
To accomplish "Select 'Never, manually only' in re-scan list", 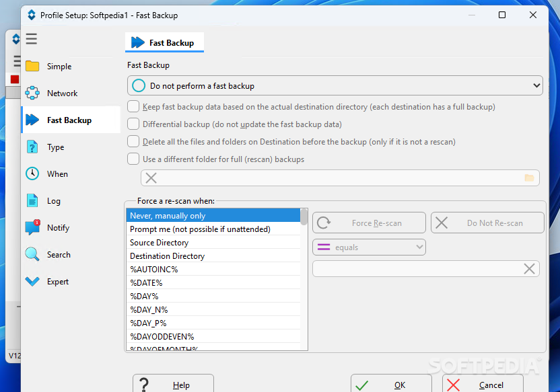I will pyautogui.click(x=213, y=215).
